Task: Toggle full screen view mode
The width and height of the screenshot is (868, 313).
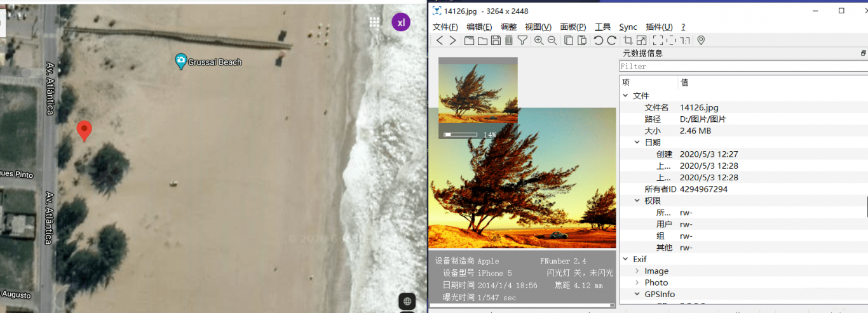Action: coord(658,41)
